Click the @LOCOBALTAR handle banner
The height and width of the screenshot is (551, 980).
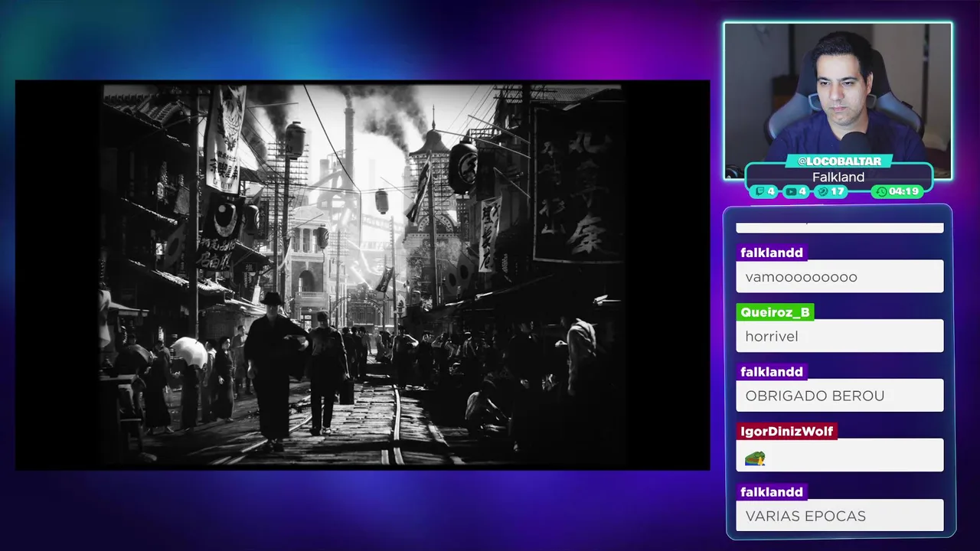[x=838, y=161]
